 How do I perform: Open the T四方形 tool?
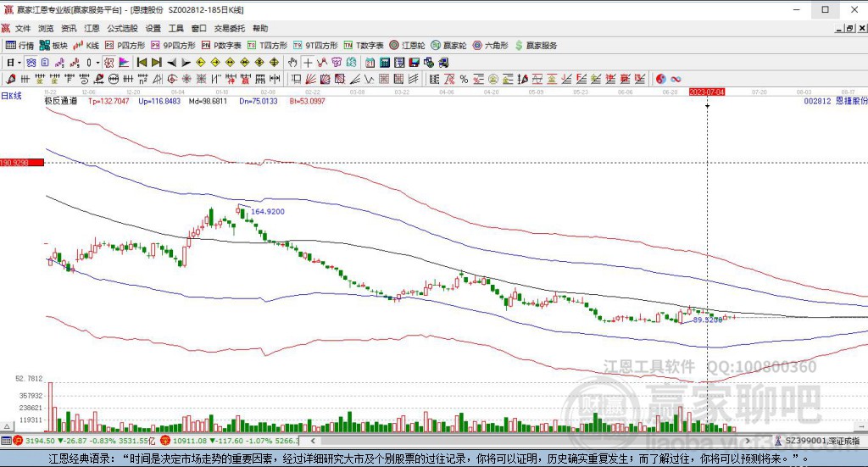[x=267, y=46]
